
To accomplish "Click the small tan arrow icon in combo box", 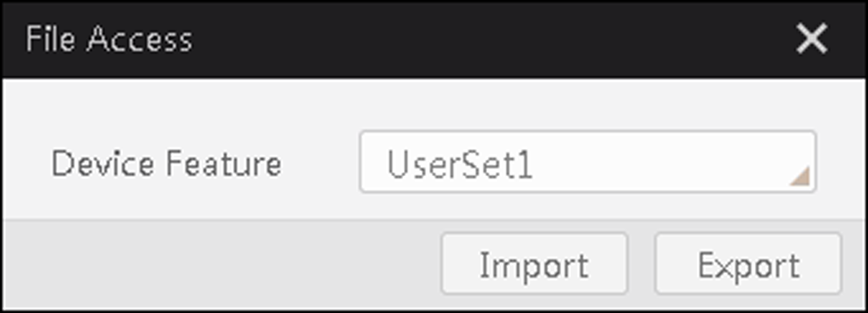I will point(800,176).
